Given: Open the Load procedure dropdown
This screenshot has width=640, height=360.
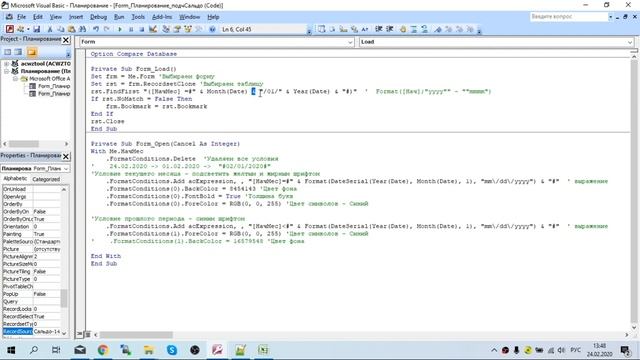Looking at the screenshot, I should pyautogui.click(x=629, y=42).
